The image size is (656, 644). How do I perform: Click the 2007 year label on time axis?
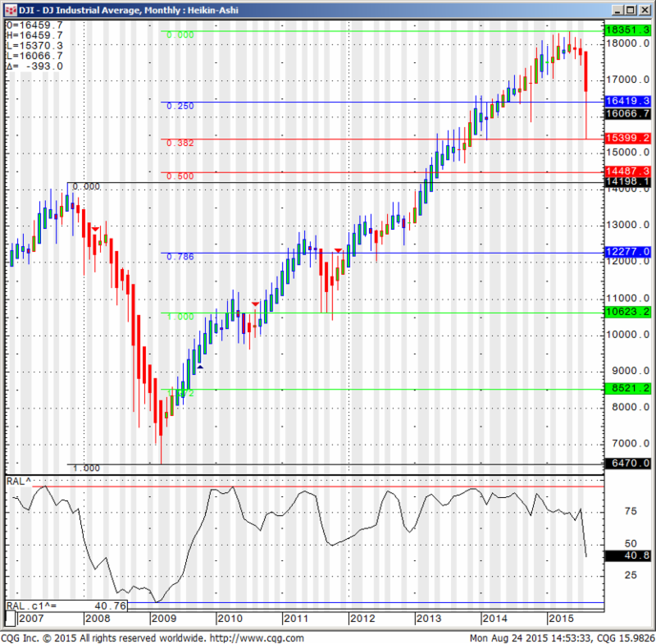pos(31,619)
